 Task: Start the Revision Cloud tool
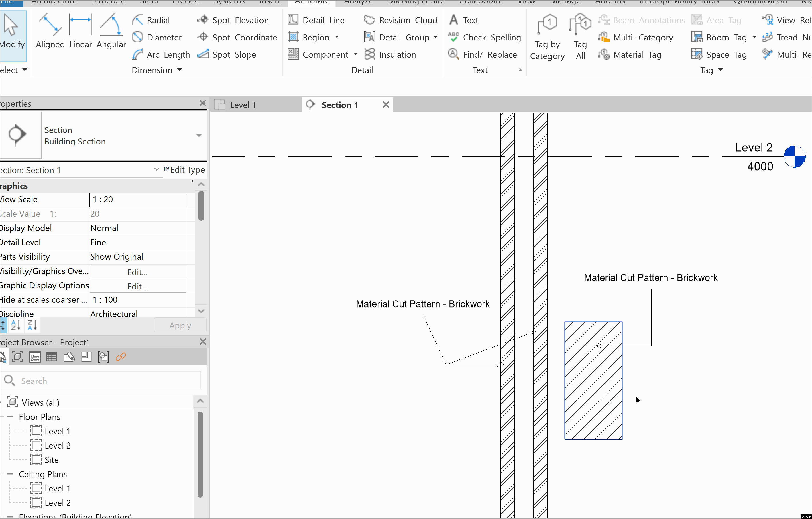[401, 20]
